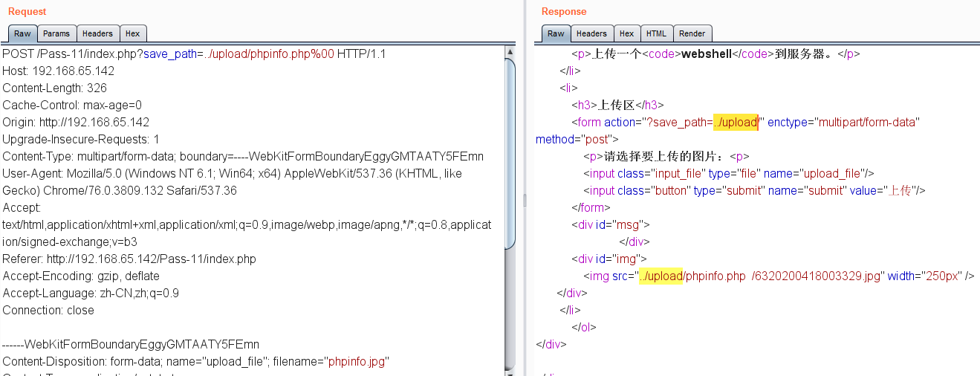Click the h3 上传区 heading line

(x=617, y=106)
